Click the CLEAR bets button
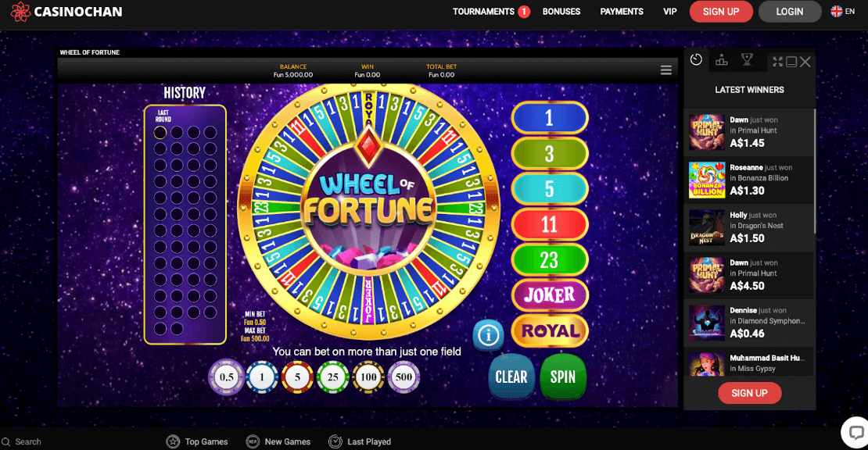 tap(511, 377)
